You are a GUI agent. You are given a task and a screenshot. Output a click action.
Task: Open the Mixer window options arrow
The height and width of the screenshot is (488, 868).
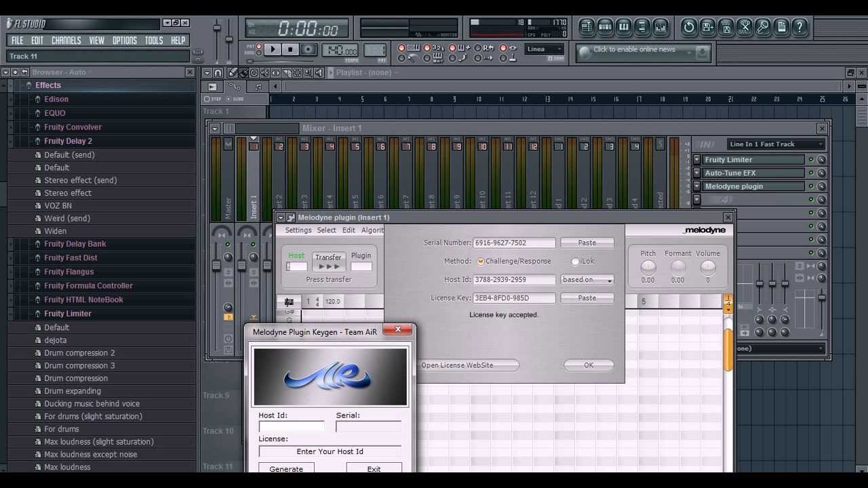click(x=214, y=128)
